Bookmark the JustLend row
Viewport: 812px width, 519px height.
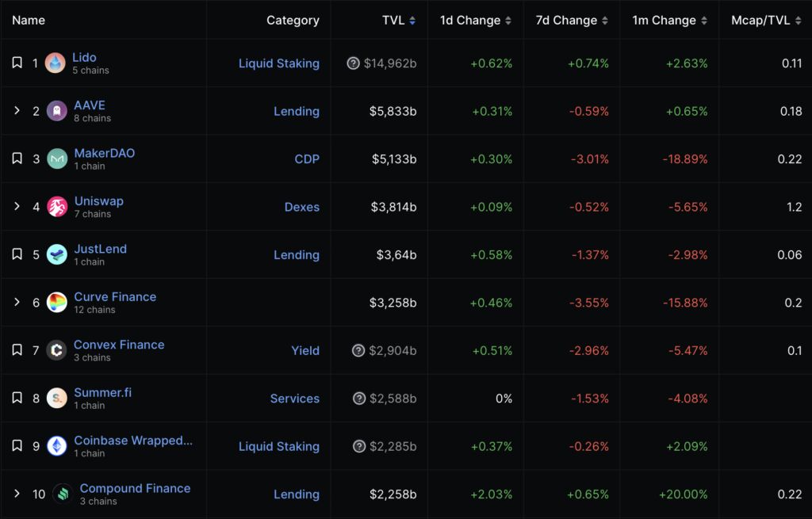pos(17,255)
